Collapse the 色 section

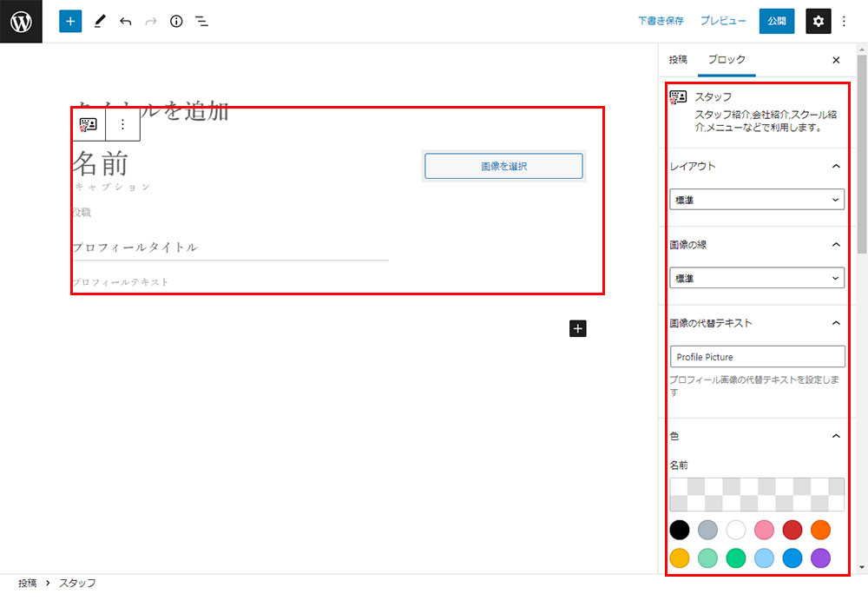(836, 436)
